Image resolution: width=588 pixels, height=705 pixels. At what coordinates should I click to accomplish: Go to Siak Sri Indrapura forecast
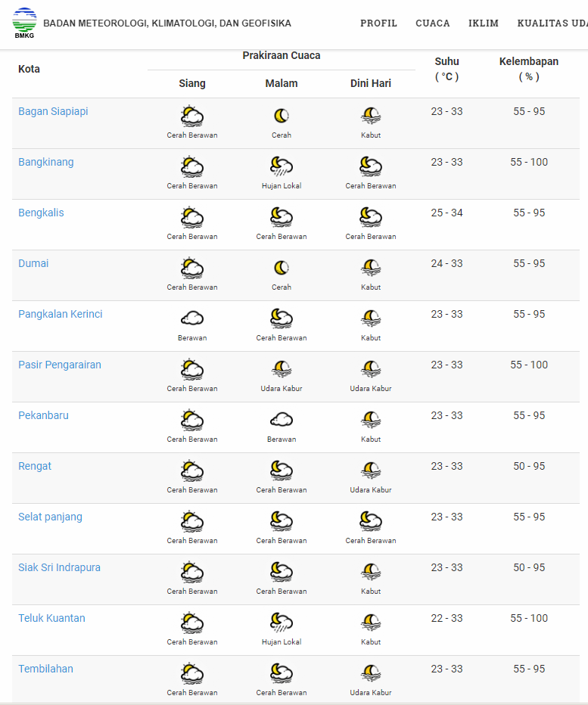coord(59,567)
